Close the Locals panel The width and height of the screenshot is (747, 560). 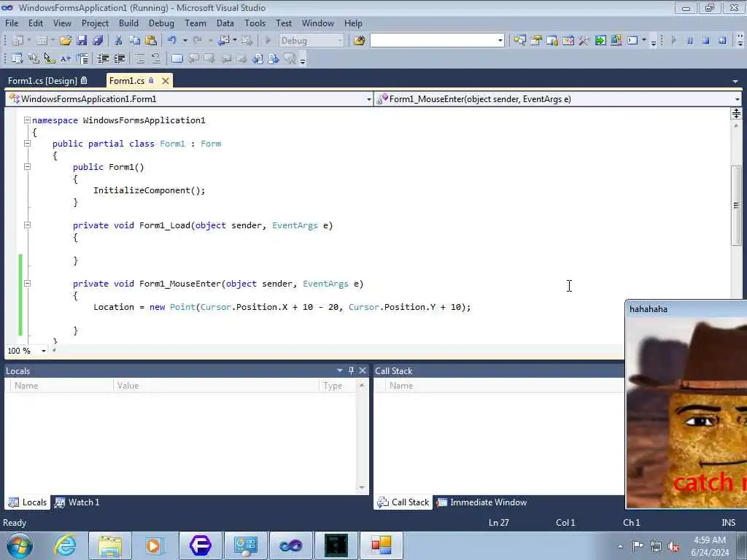click(363, 370)
